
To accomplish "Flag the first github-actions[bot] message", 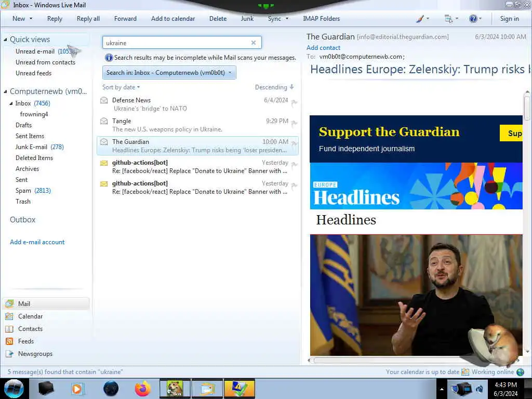I will 294,165.
